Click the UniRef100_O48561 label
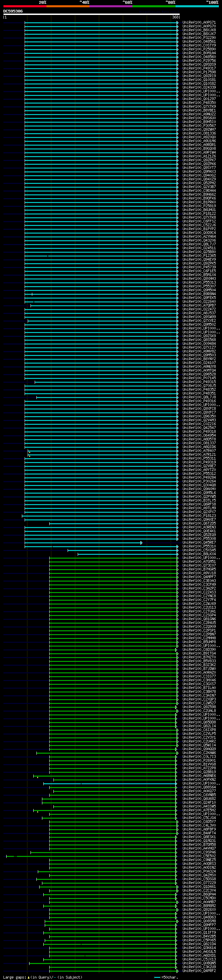Viewport: 222px width, 980px height. point(199,41)
